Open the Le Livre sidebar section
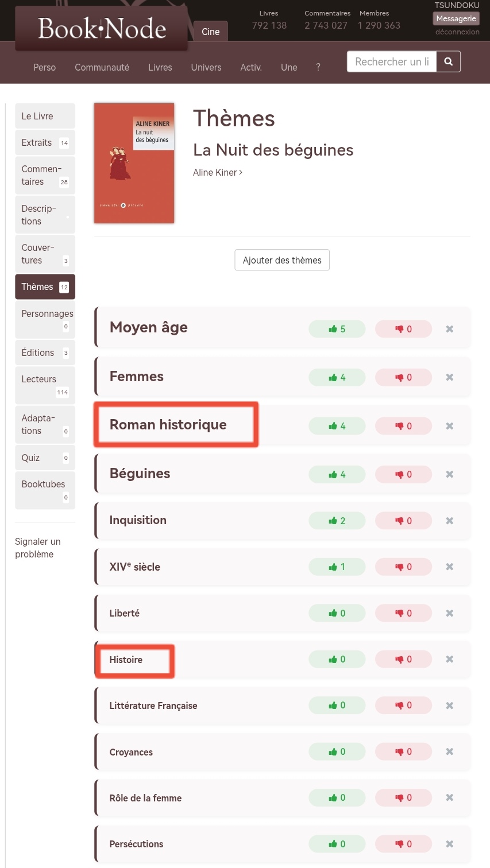This screenshot has width=490, height=868. click(45, 116)
